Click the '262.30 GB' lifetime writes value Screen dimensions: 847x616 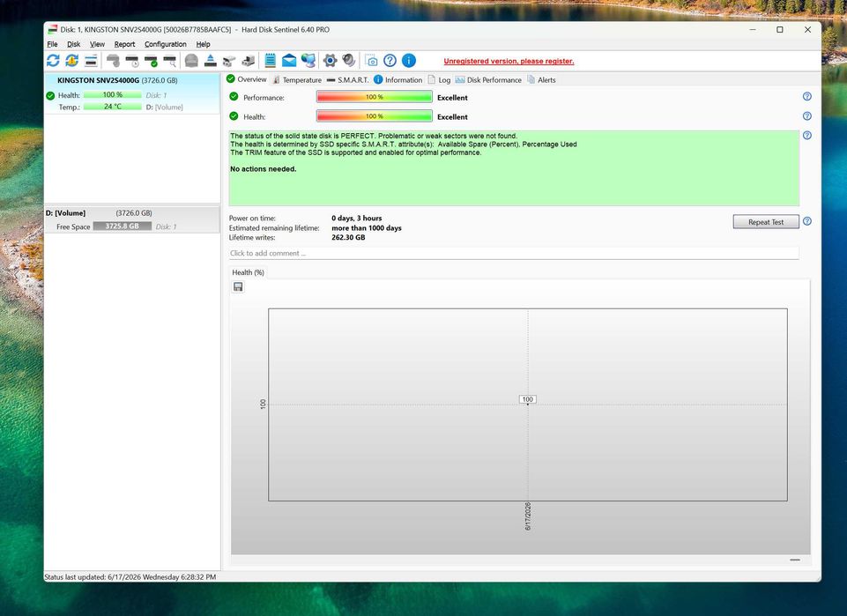(348, 238)
